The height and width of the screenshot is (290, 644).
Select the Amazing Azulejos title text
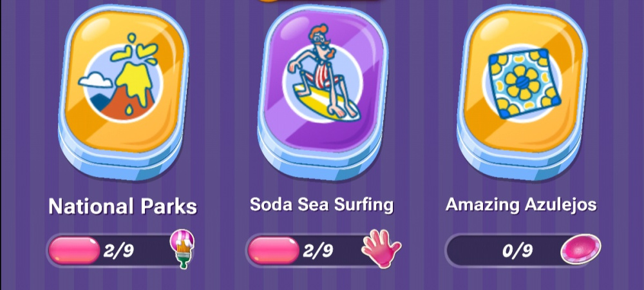(x=521, y=204)
